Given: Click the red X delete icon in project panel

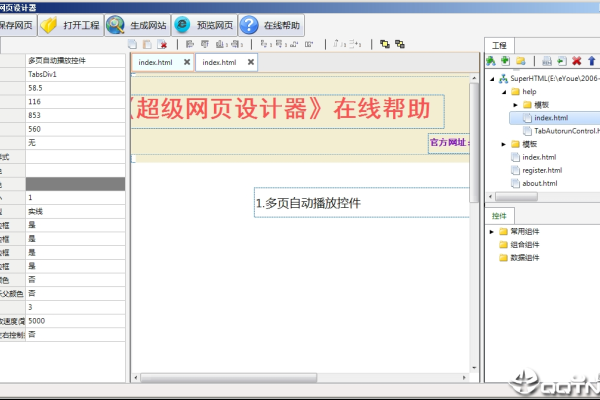Looking at the screenshot, I should (x=576, y=61).
